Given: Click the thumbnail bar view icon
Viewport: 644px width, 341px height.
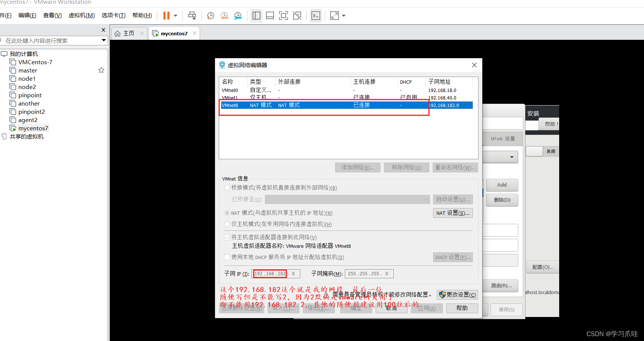Looking at the screenshot, I should tap(270, 15).
